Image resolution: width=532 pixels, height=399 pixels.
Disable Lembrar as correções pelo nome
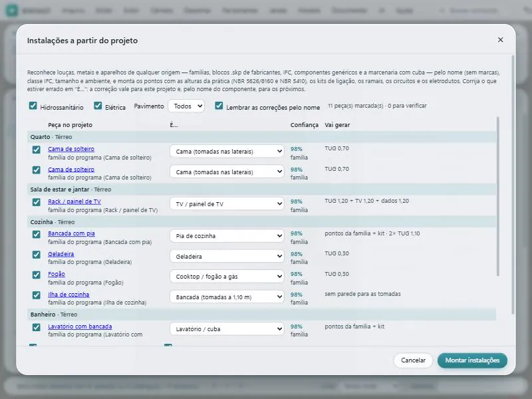pos(219,106)
